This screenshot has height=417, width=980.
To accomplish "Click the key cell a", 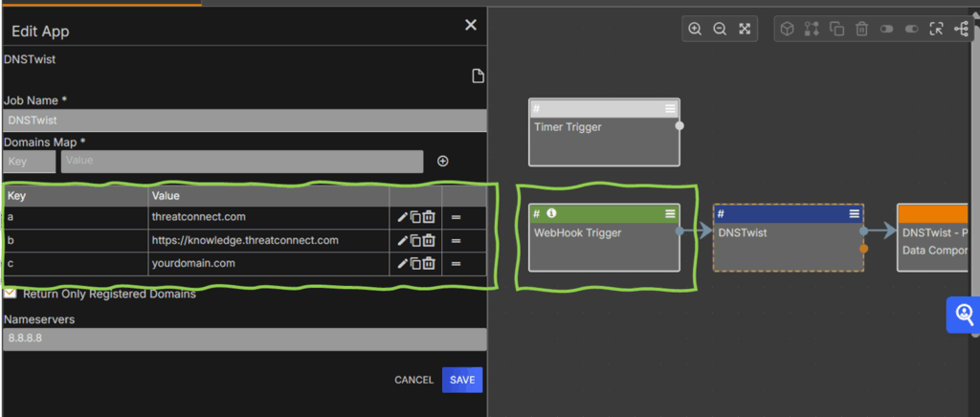I will pos(76,217).
